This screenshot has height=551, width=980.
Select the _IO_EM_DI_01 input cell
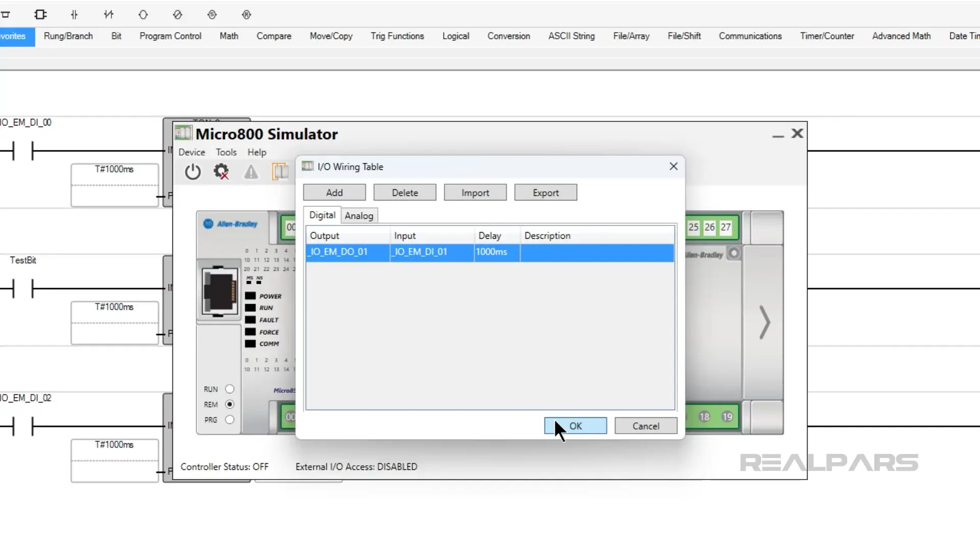point(432,253)
